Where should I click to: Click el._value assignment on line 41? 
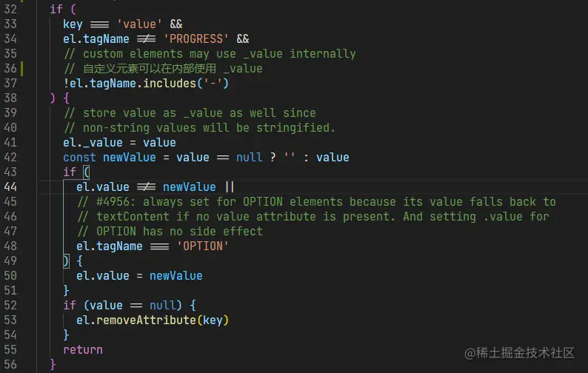tap(119, 142)
